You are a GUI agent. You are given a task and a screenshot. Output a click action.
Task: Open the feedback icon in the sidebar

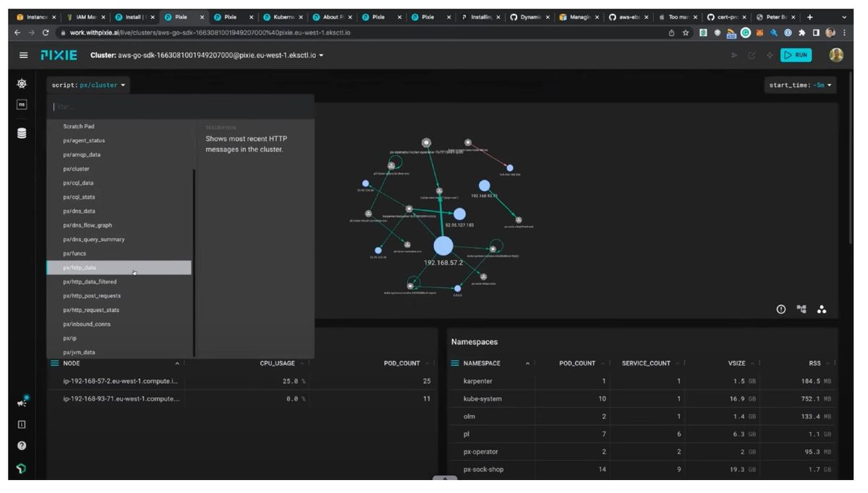click(22, 424)
